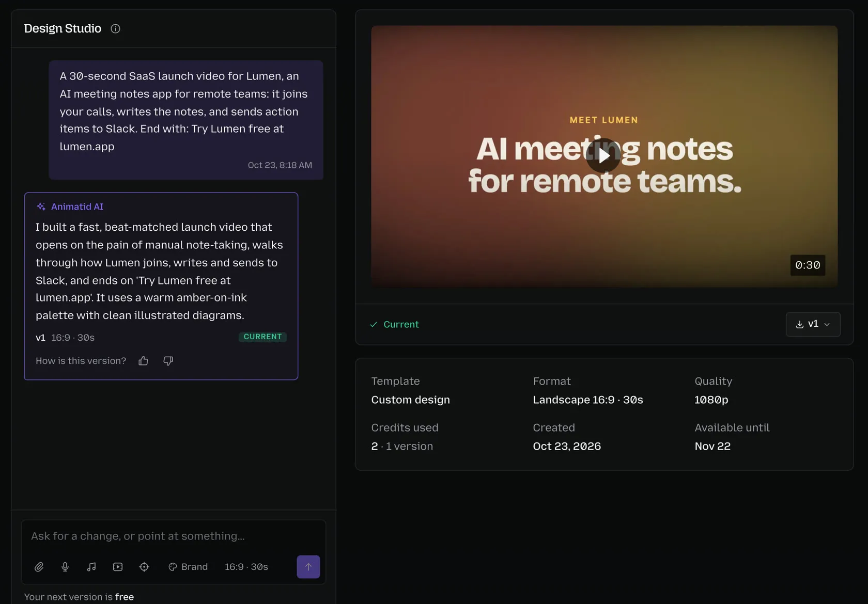
Task: Activate the point-at-target crosshair icon
Action: (x=144, y=567)
